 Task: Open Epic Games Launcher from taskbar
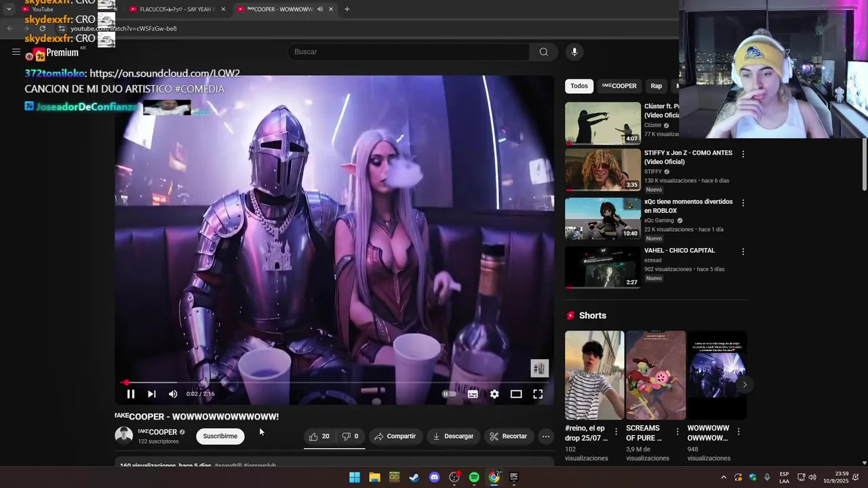click(x=514, y=477)
